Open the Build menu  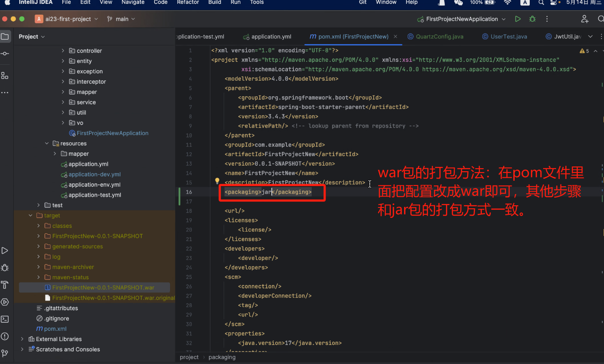pyautogui.click(x=215, y=2)
